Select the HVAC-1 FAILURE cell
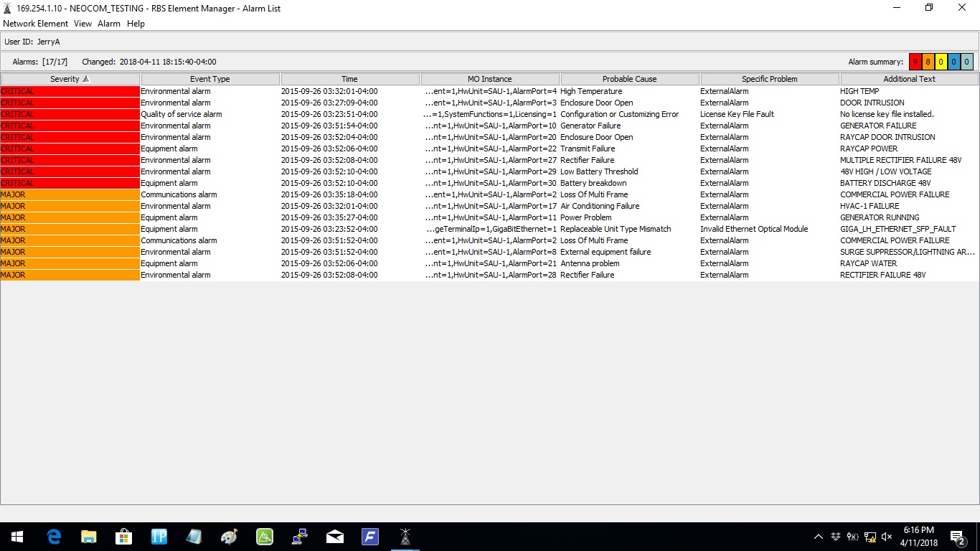Viewport: 980px width, 551px height. [x=909, y=206]
